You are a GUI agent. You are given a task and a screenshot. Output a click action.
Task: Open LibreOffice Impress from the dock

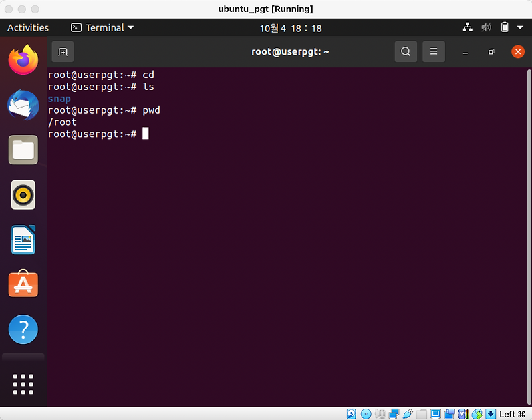23,240
